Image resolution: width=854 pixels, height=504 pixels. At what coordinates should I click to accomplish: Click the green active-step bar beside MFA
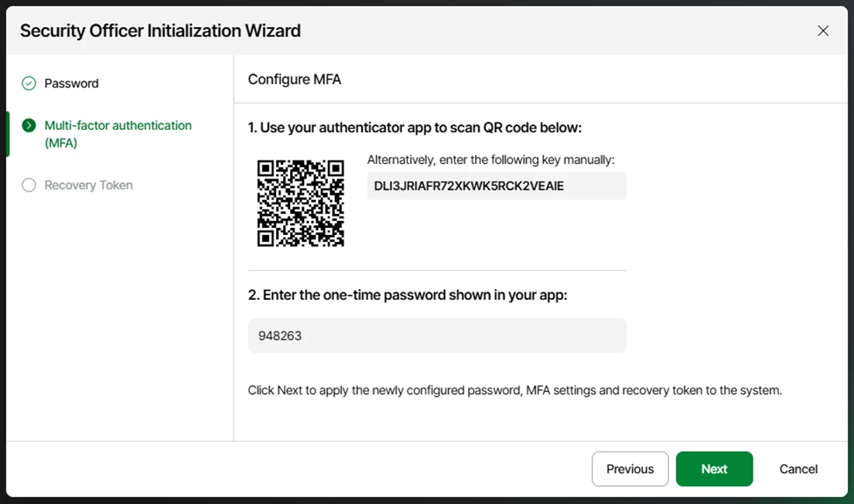coord(8,134)
